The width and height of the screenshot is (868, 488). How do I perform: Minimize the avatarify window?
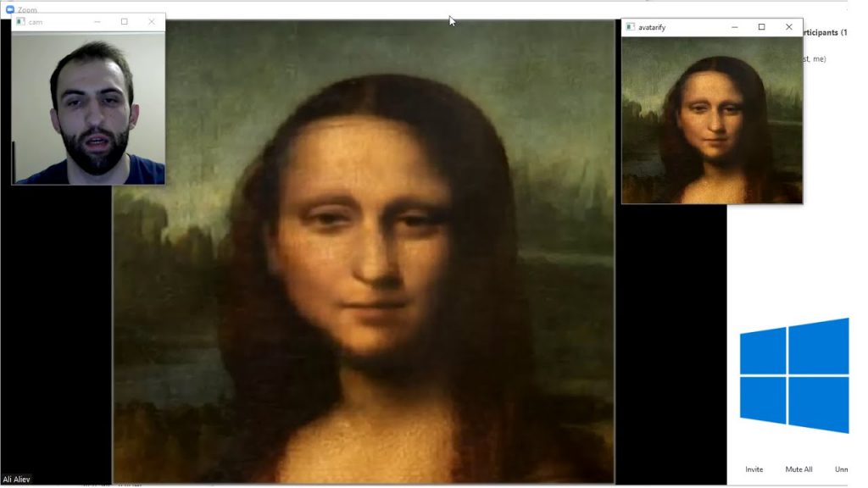point(735,26)
